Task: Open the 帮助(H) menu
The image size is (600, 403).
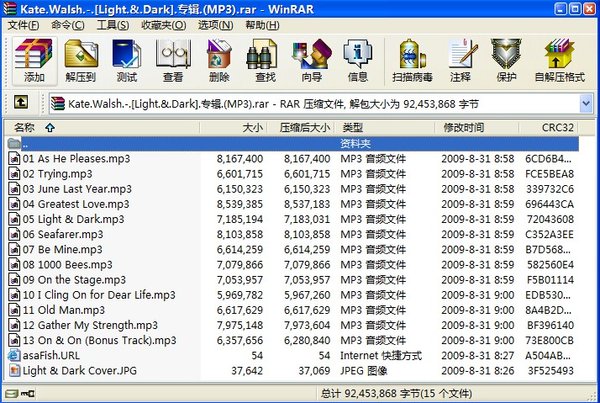Action: (262, 25)
